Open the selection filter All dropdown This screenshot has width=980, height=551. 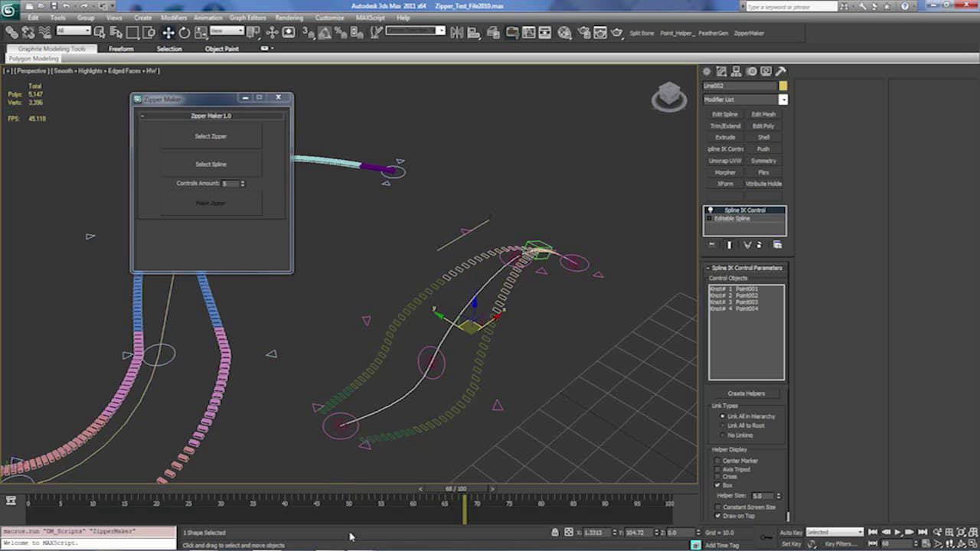tap(73, 31)
